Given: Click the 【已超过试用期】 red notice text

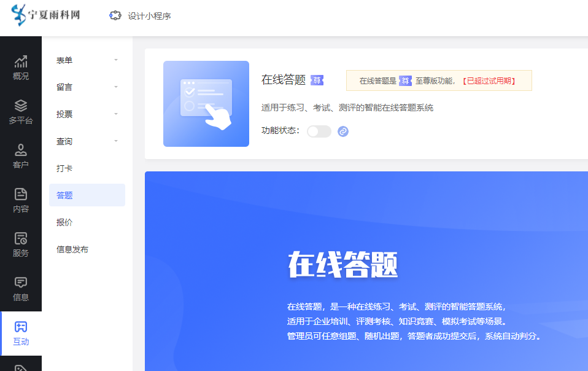Looking at the screenshot, I should coord(489,80).
